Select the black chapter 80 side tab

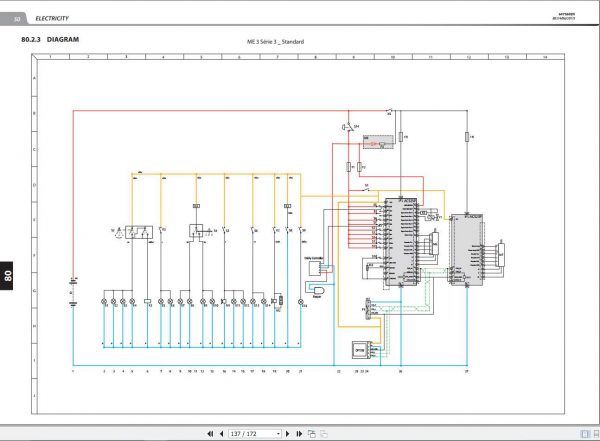(x=7, y=276)
